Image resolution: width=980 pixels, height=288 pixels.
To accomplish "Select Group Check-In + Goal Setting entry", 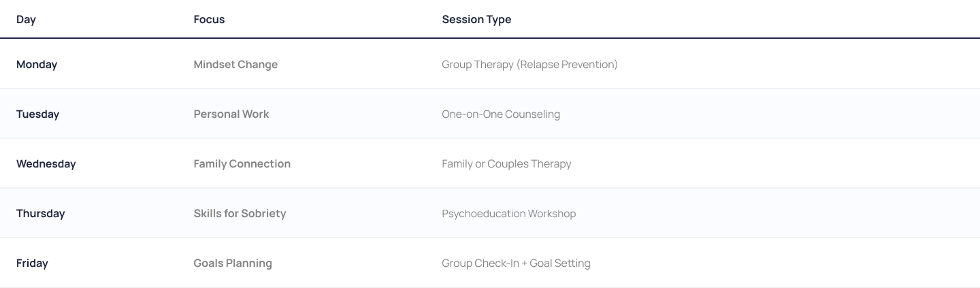I will (516, 263).
